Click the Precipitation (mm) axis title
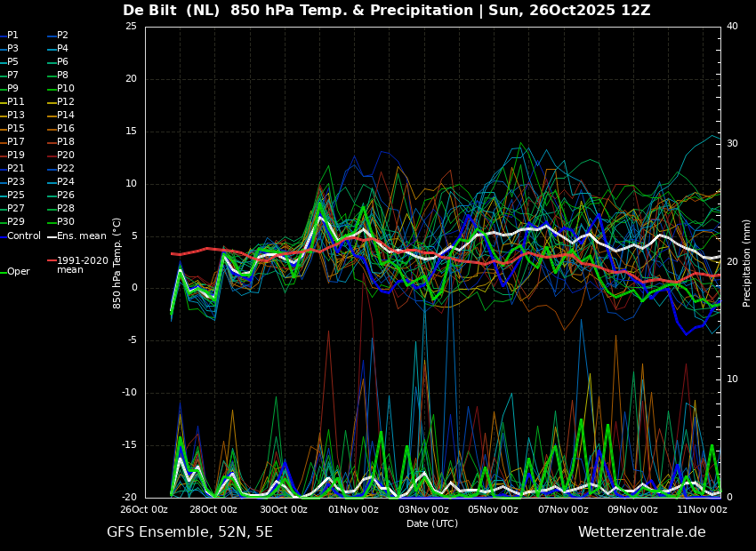This screenshot has height=551, width=756. tap(746, 262)
